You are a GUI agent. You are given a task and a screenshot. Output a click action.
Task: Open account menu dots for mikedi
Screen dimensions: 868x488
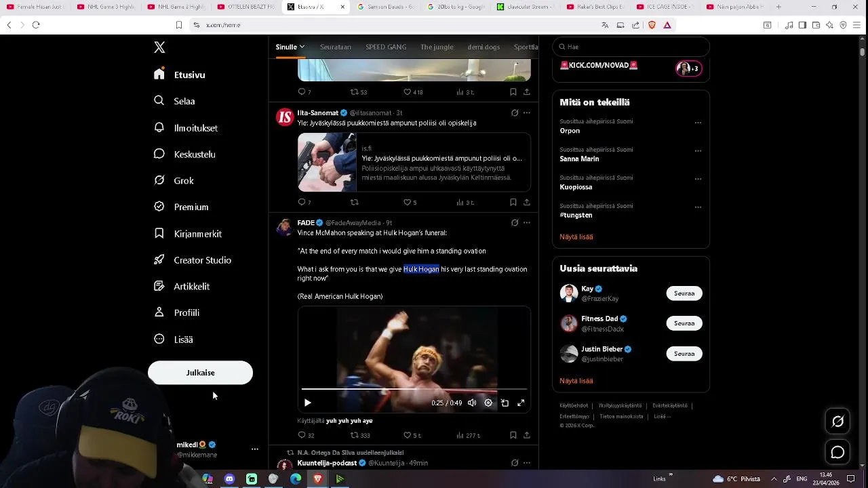pos(255,449)
